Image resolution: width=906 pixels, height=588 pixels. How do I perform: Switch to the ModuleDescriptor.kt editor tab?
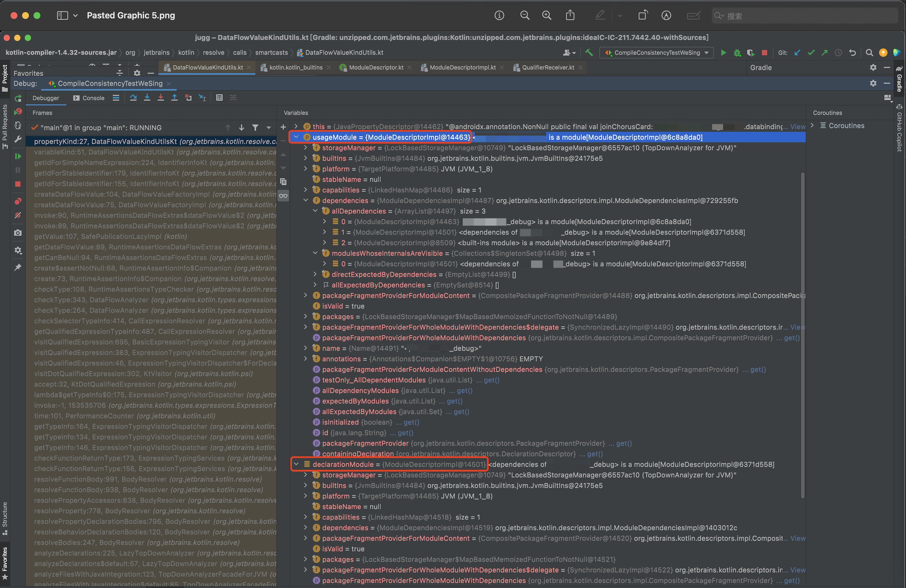[x=376, y=68]
